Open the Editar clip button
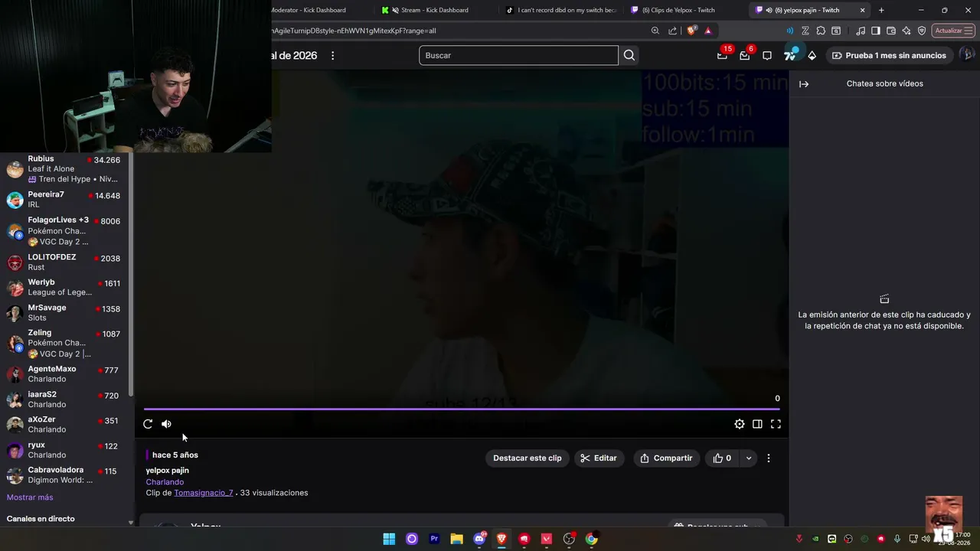This screenshot has width=980, height=551. pyautogui.click(x=599, y=458)
